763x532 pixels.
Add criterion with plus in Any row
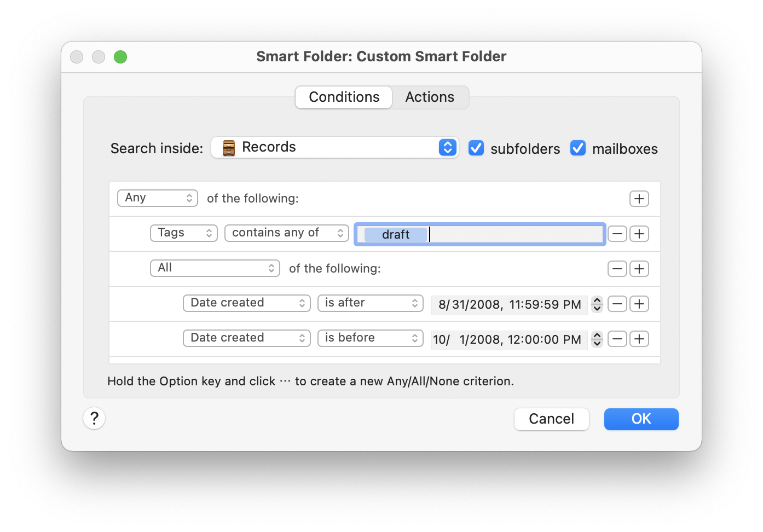[x=639, y=199]
